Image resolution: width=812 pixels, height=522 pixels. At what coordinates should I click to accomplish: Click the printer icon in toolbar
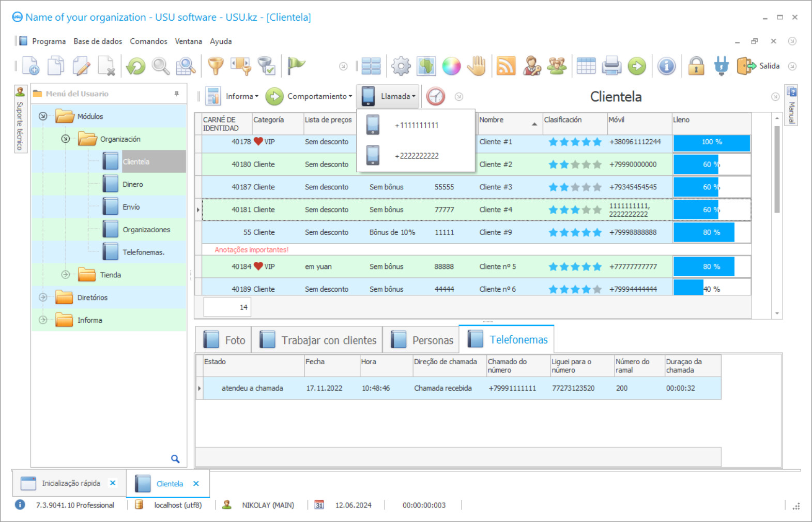(x=611, y=66)
